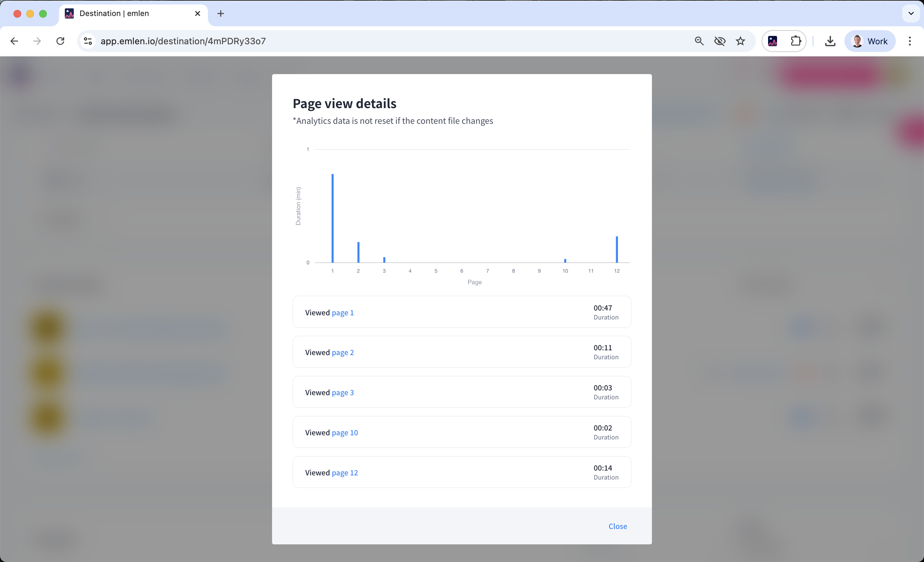
Task: Open the page 12 link
Action: point(345,473)
